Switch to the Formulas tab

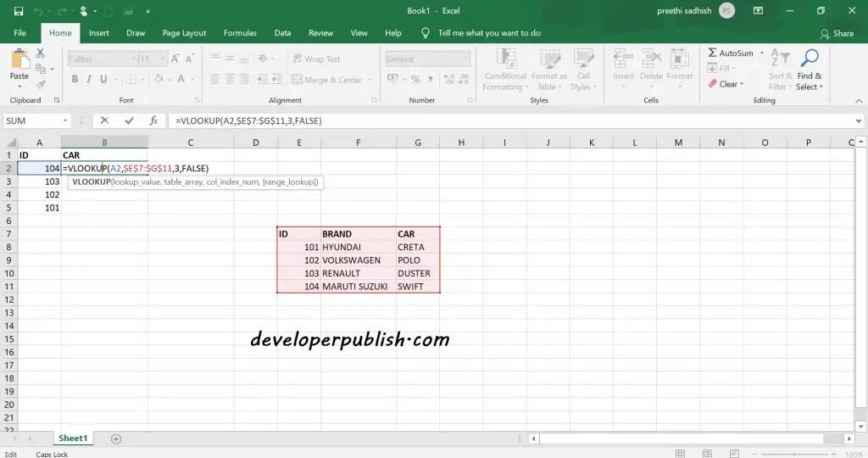[240, 33]
